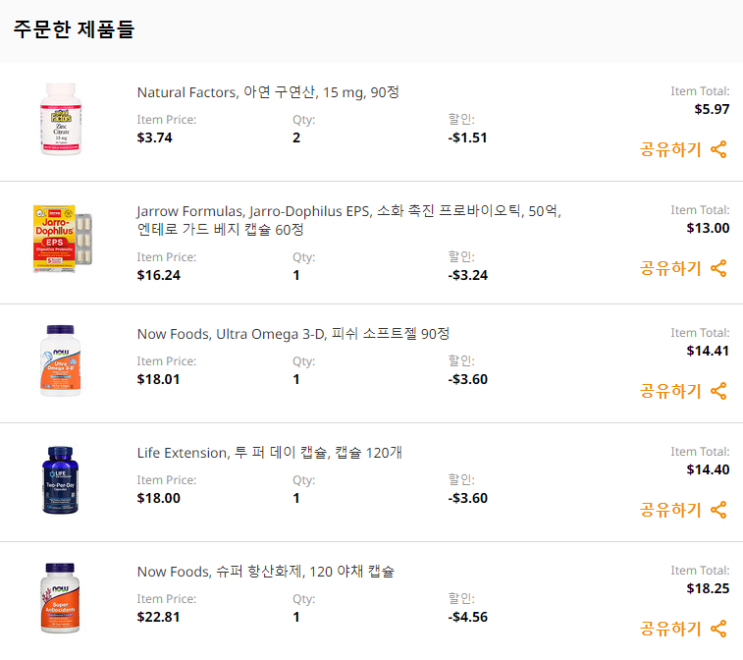743x660 pixels.
Task: Click share icon for Natural Factors zinc item
Action: (718, 150)
